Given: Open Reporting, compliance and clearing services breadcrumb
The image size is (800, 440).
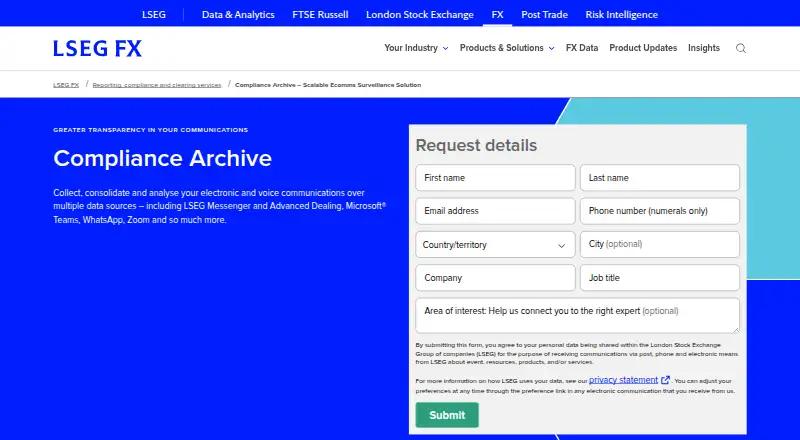Looking at the screenshot, I should [157, 85].
